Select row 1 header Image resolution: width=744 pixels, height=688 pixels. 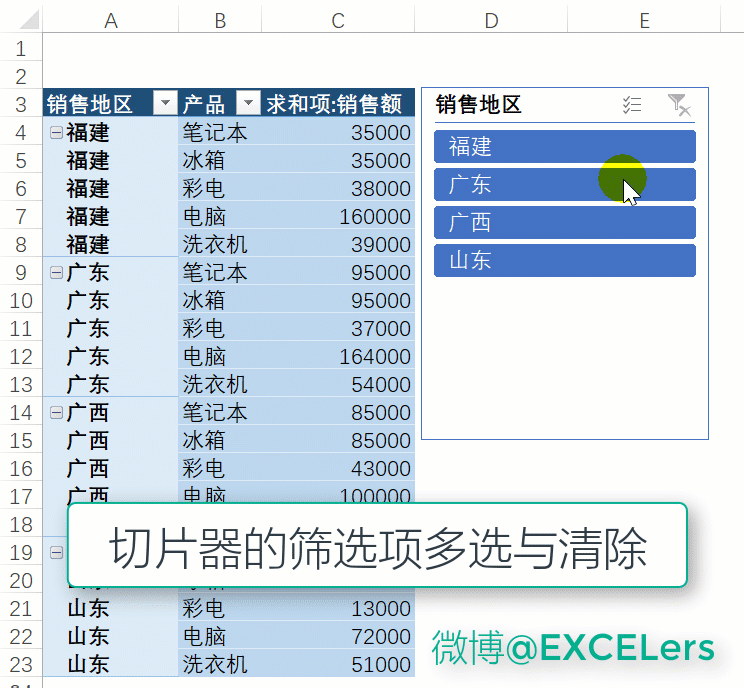[21, 48]
